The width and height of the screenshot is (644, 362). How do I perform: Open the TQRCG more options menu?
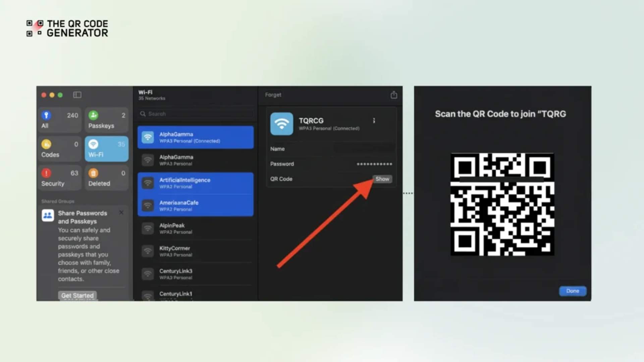coord(374,121)
